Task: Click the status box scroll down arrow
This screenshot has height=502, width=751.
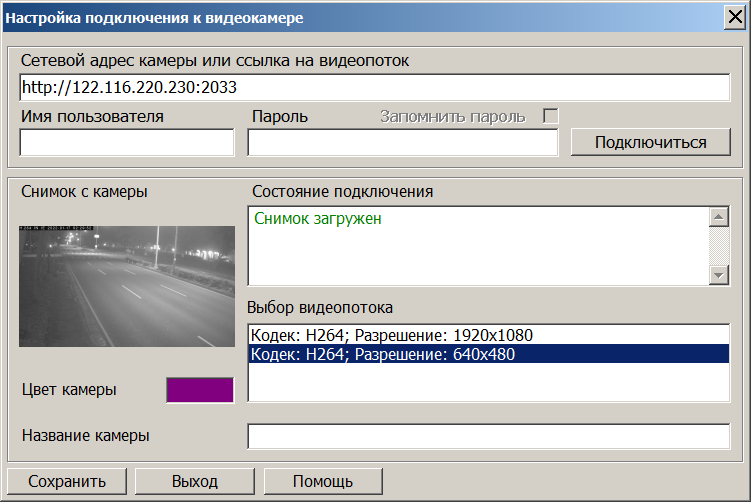Action: (718, 275)
